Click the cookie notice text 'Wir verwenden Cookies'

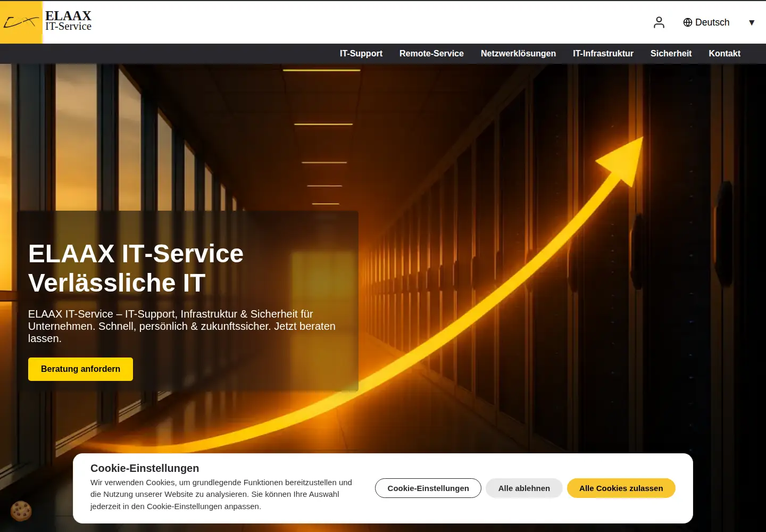(x=221, y=494)
